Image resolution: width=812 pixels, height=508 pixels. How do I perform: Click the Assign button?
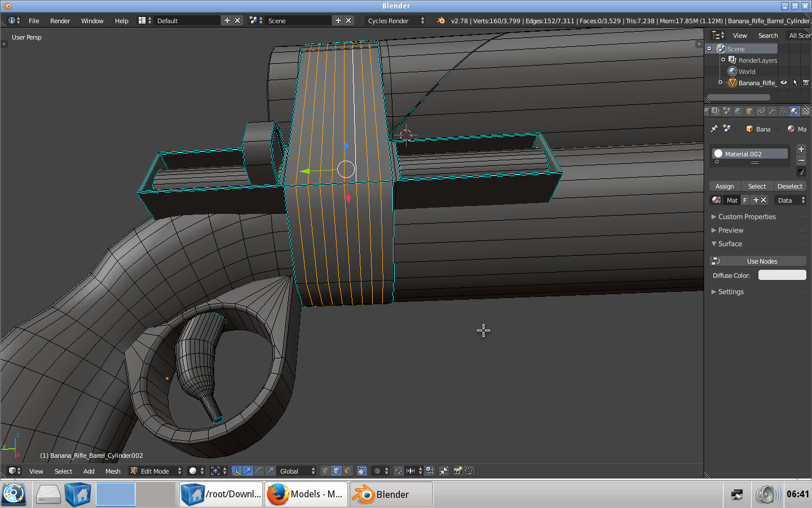point(725,186)
